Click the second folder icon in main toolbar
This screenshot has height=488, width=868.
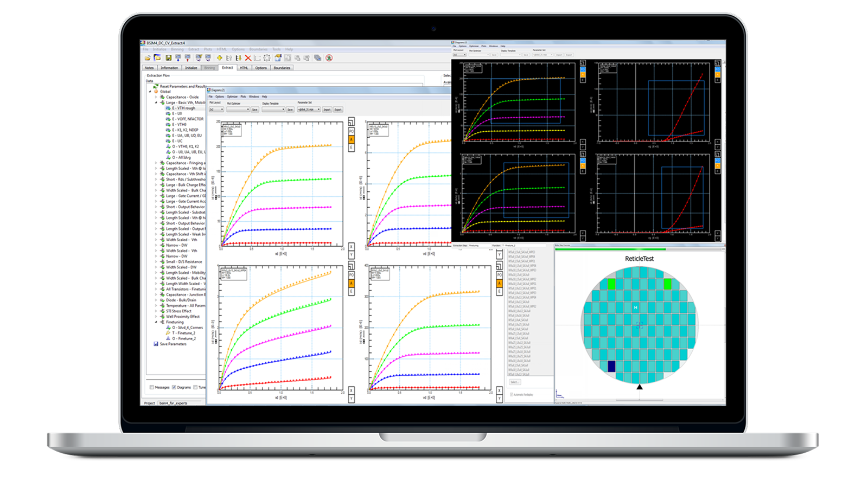click(157, 57)
